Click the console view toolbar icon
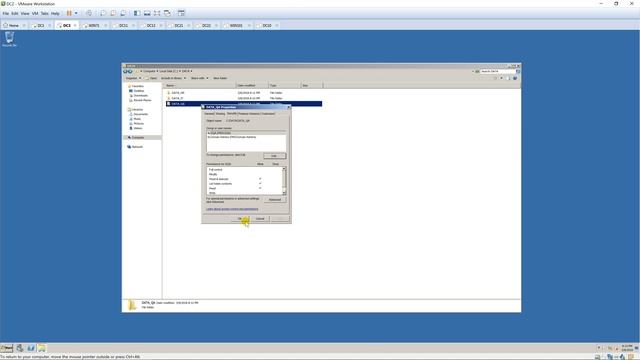Image resolution: width=640 pixels, height=360 pixels. tap(181, 13)
